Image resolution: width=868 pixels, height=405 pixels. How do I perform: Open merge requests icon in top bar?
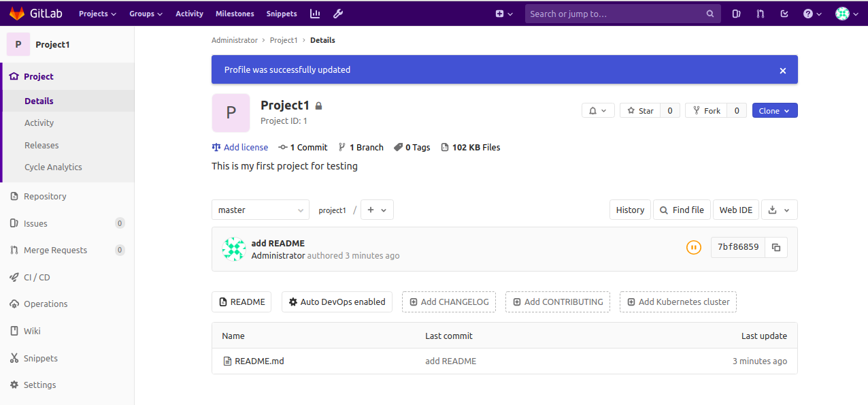[761, 14]
